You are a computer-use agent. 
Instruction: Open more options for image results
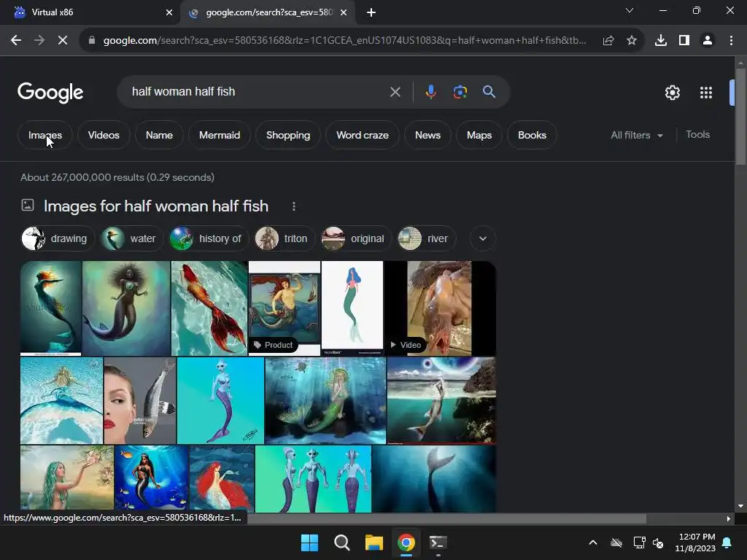pos(294,206)
